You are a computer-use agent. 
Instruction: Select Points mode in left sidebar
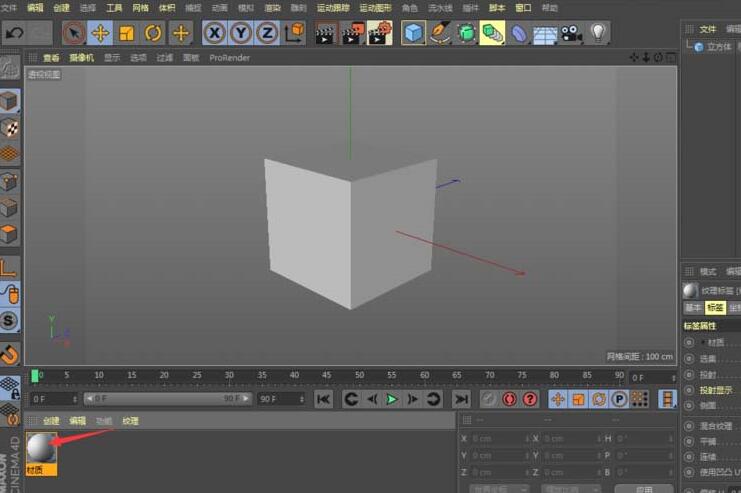[x=9, y=181]
